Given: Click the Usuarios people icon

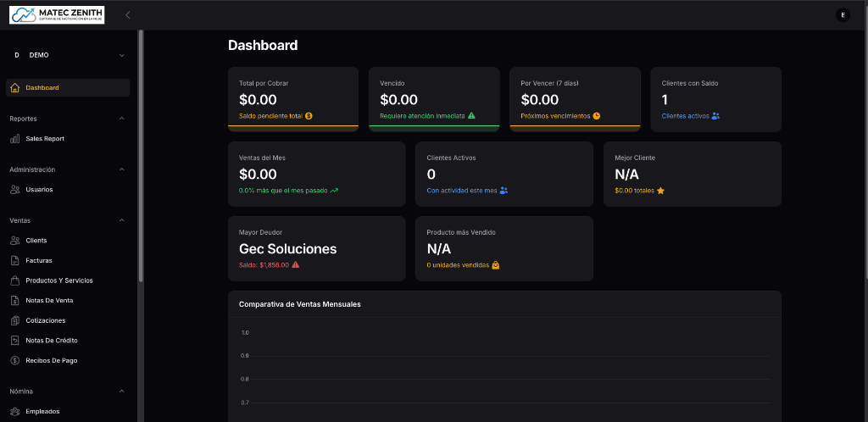Looking at the screenshot, I should (14, 190).
